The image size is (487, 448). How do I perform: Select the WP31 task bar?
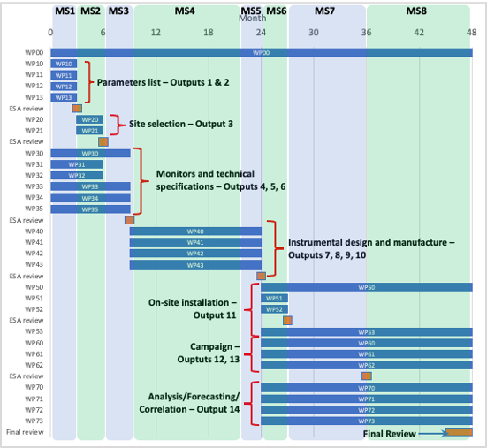(x=77, y=164)
